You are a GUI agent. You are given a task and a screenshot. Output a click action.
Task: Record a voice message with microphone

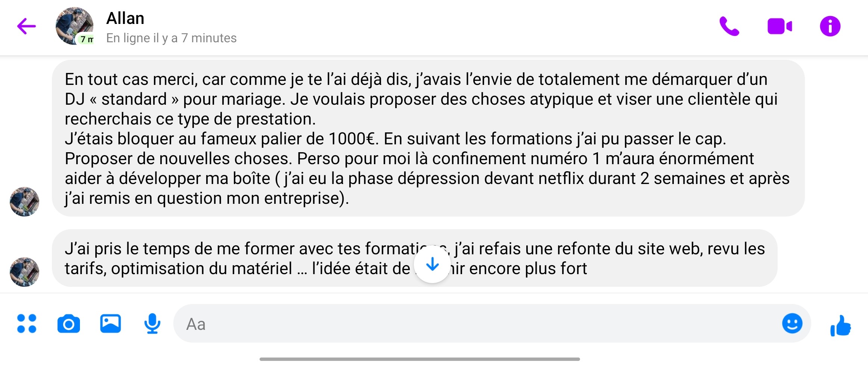[152, 323]
